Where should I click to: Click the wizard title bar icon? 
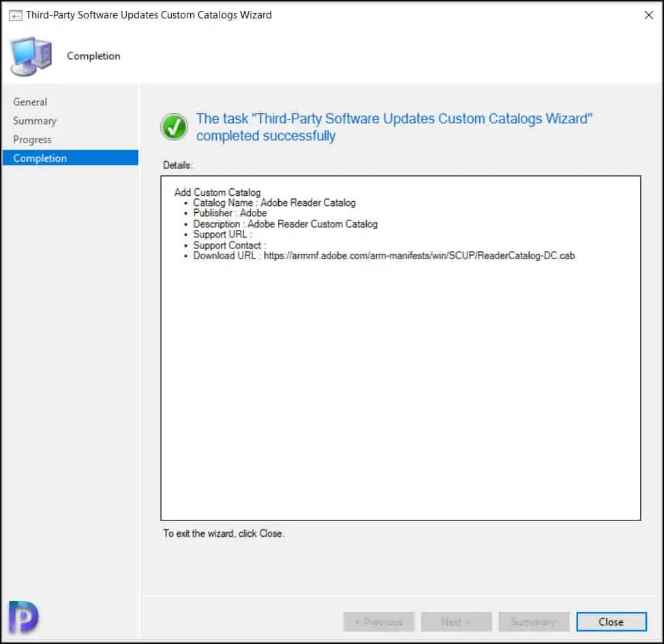pos(16,16)
